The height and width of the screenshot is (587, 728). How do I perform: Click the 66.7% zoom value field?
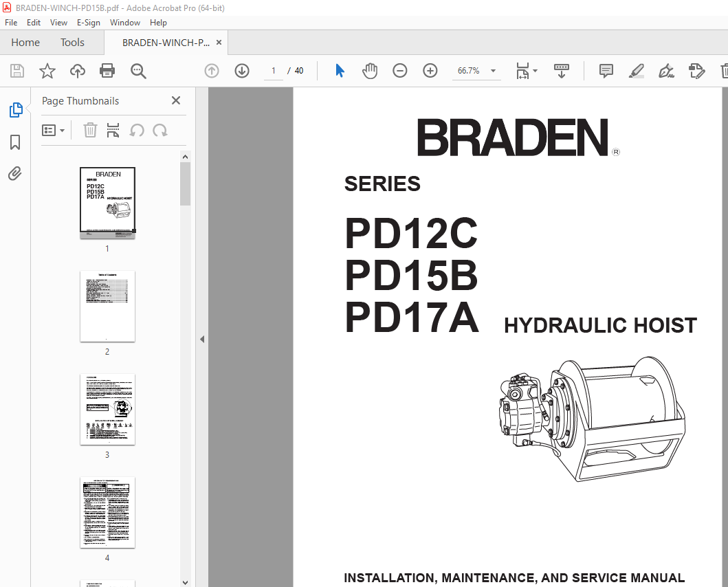(468, 71)
